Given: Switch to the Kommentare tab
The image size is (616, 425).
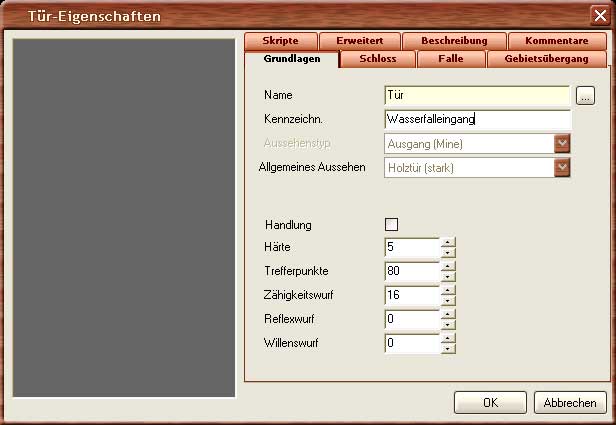Looking at the screenshot, I should (556, 41).
